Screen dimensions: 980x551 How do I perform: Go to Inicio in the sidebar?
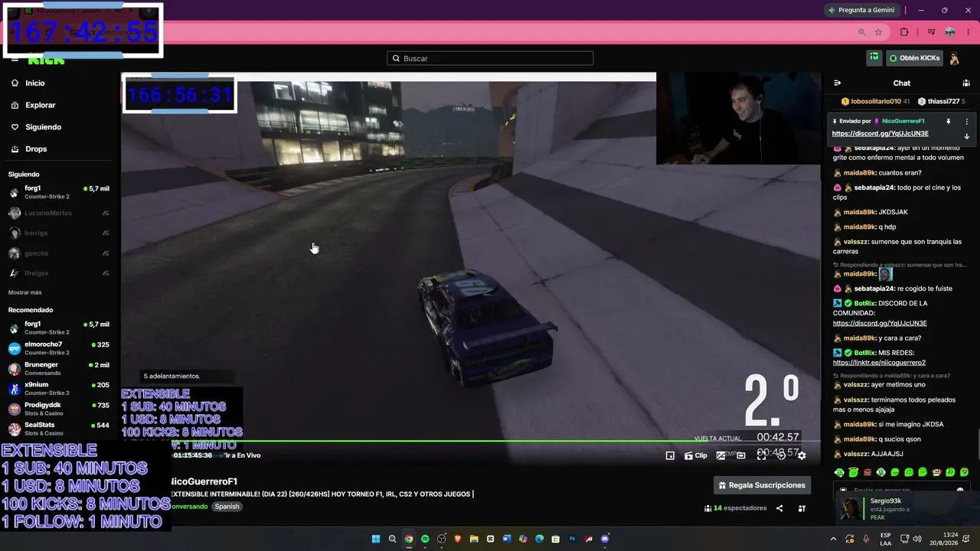click(35, 83)
